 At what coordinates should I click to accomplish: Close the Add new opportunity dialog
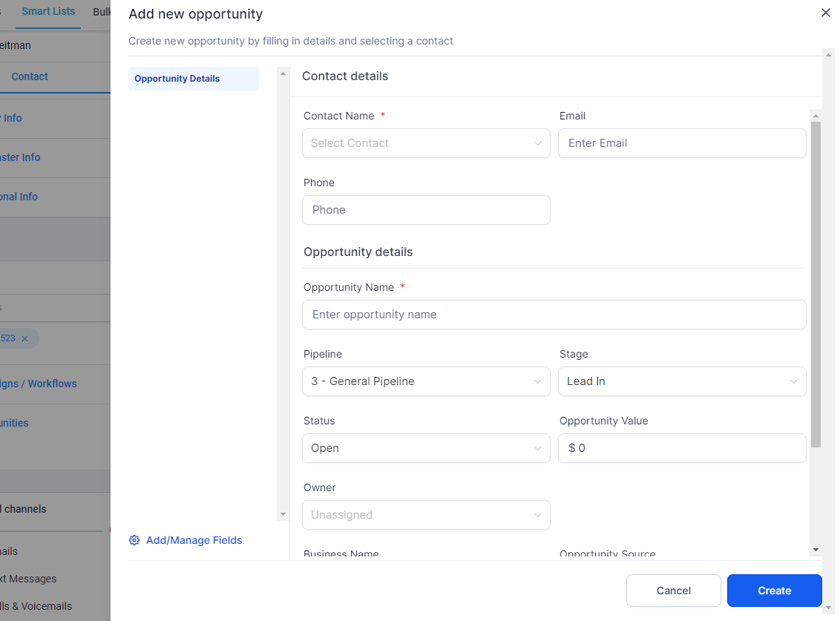[x=825, y=13]
